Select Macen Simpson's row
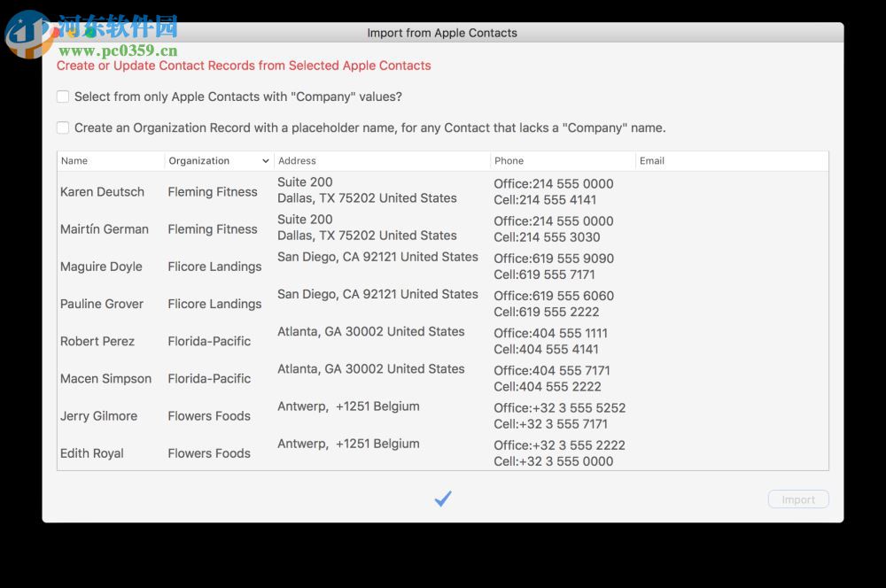 (105, 378)
